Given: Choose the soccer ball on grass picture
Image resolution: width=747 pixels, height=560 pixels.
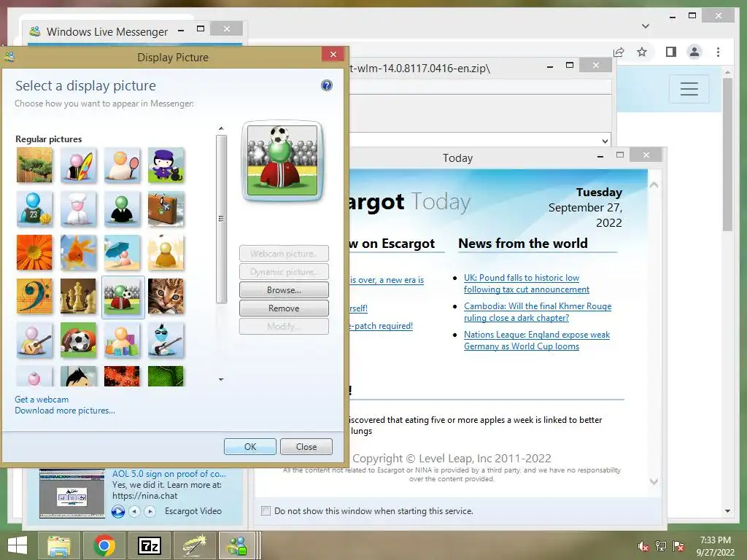Looking at the screenshot, I should click(78, 341).
